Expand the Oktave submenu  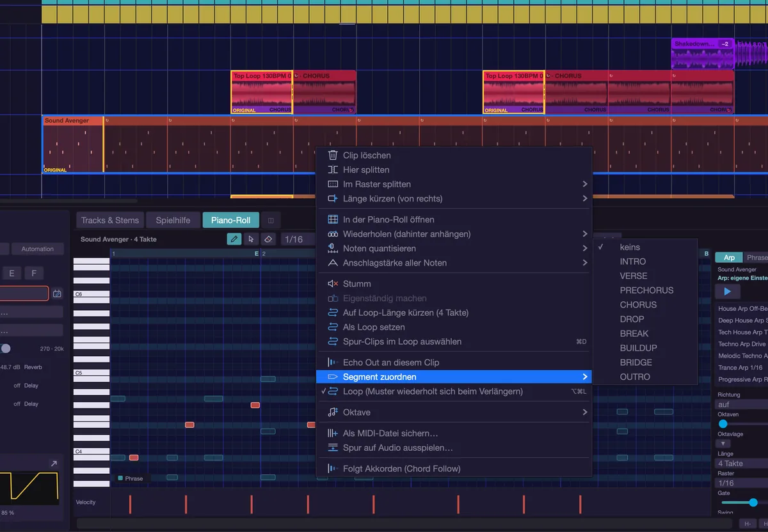pyautogui.click(x=454, y=412)
